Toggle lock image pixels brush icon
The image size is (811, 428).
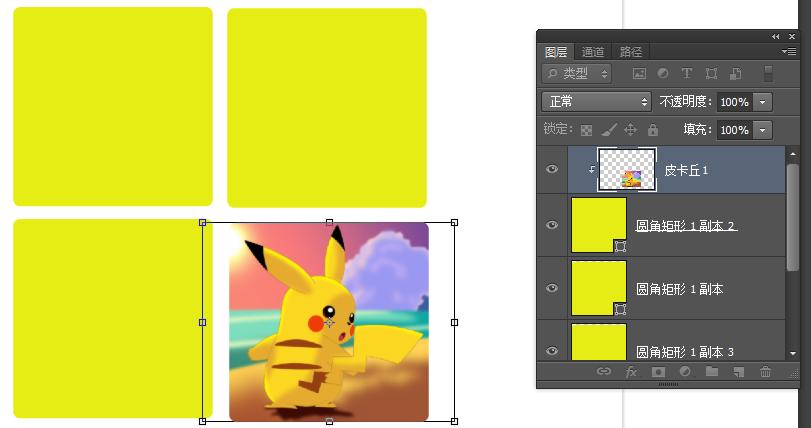[x=609, y=129]
